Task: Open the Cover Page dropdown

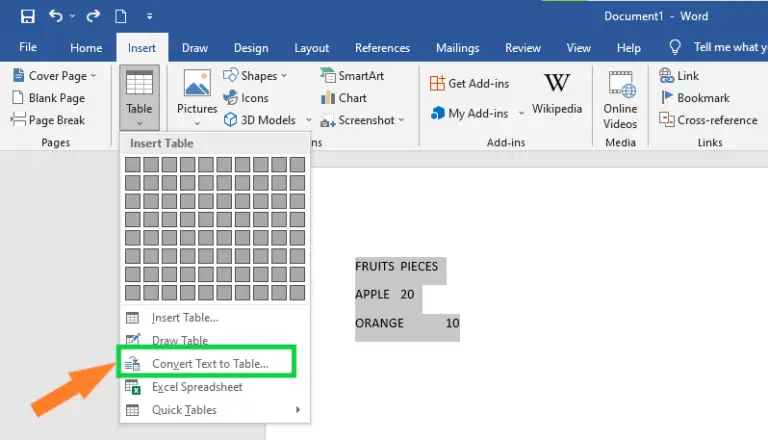Action: [55, 76]
